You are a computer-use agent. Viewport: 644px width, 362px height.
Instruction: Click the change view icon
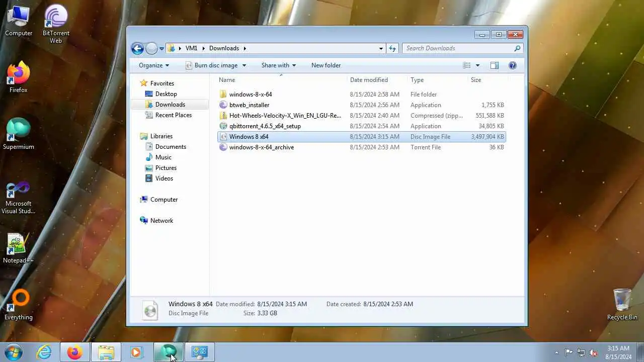tap(467, 65)
